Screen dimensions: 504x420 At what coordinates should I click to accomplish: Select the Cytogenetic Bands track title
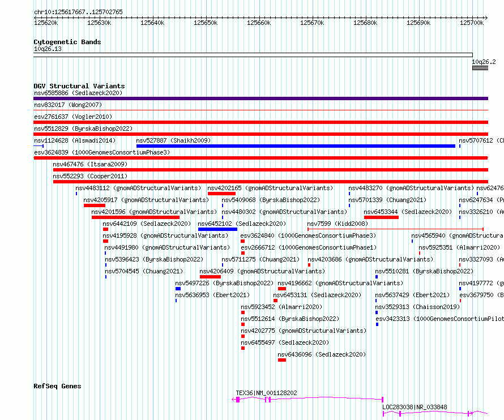point(67,42)
